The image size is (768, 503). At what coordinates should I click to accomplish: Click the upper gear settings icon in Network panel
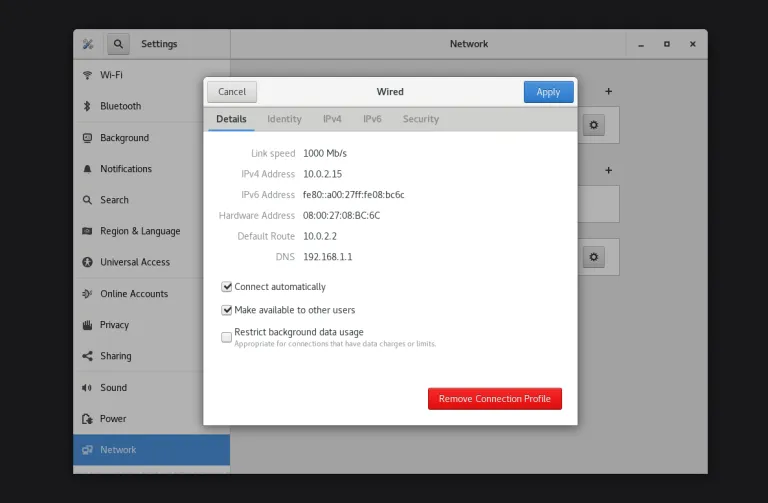[x=594, y=125]
